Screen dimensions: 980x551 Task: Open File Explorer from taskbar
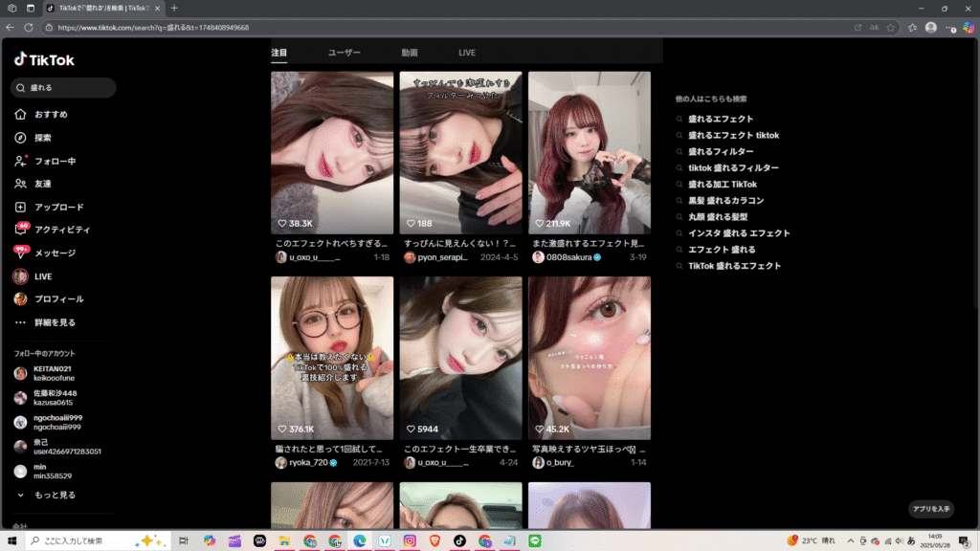(284, 541)
